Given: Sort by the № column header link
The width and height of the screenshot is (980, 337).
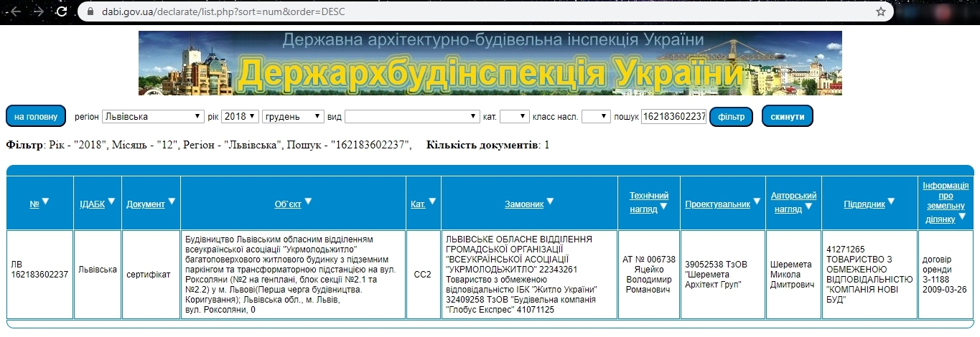Looking at the screenshot, I should (34, 204).
